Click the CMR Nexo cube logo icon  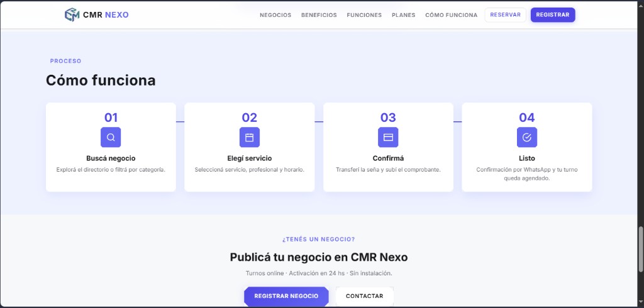tap(72, 15)
